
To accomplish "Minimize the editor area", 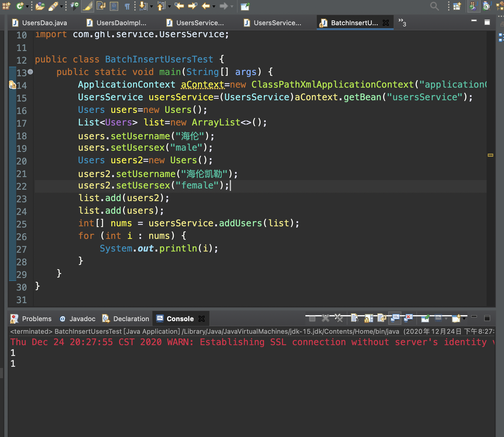I will pos(474,20).
